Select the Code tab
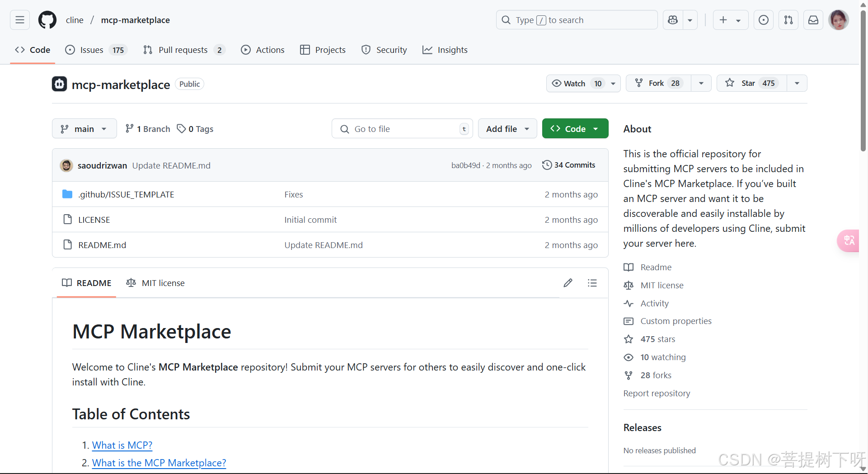 pos(33,50)
